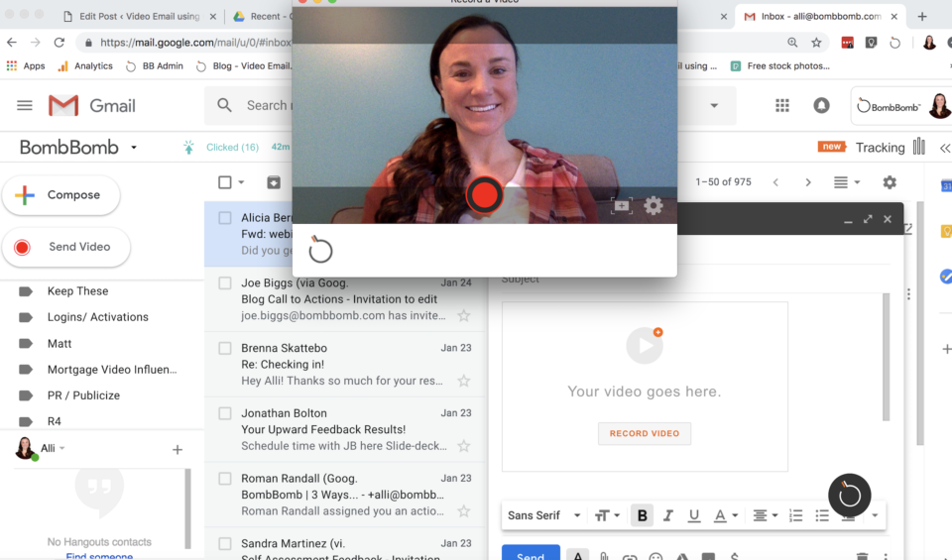Click the browser zoom magnifier icon
Image resolution: width=952 pixels, height=560 pixels.
tap(792, 43)
